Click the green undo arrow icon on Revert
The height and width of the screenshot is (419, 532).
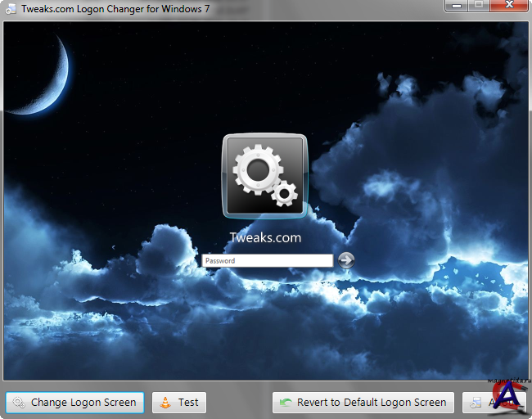coord(286,403)
